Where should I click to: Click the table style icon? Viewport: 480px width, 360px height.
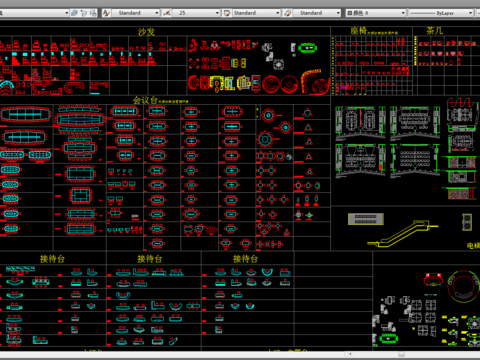(x=227, y=13)
